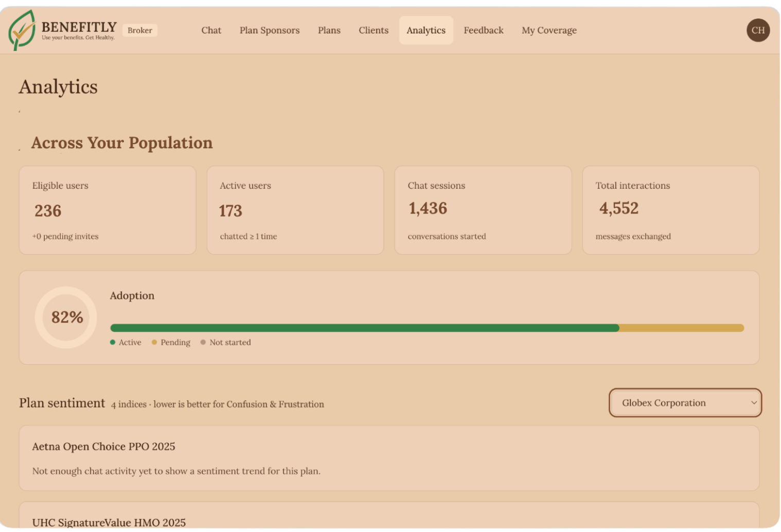Select the Total interactions card
This screenshot has height=532, width=781.
[x=671, y=210]
